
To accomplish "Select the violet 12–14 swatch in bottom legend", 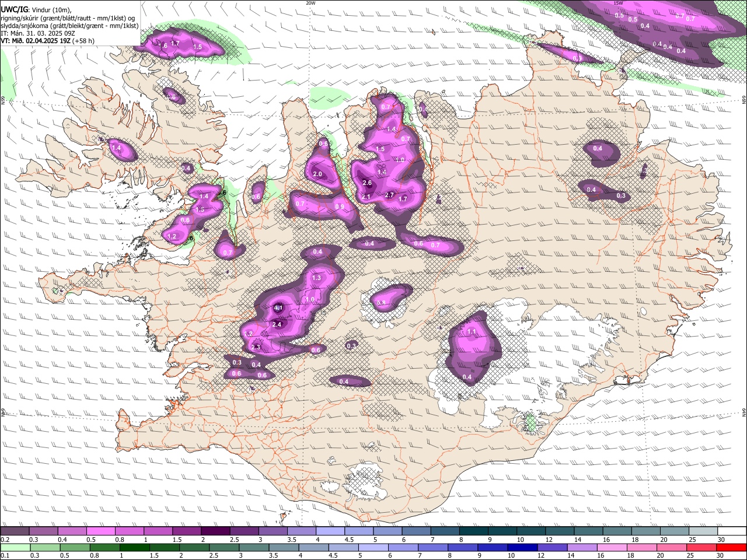I will coord(553,547).
